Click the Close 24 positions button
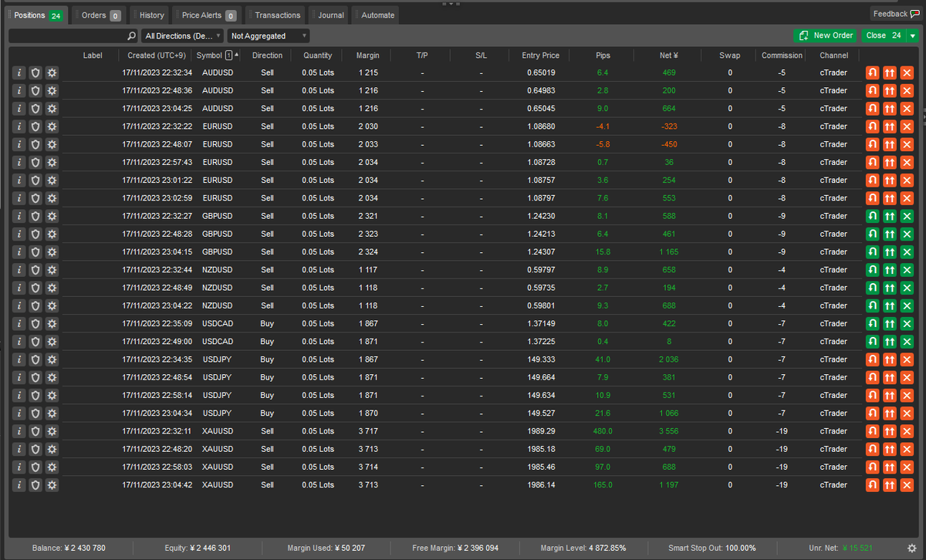The width and height of the screenshot is (926, 560). pos(884,35)
